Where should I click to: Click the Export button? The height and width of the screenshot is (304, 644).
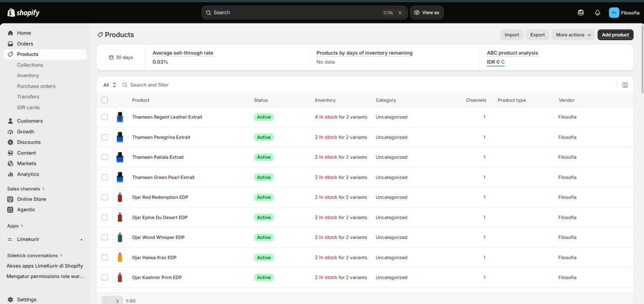point(537,35)
